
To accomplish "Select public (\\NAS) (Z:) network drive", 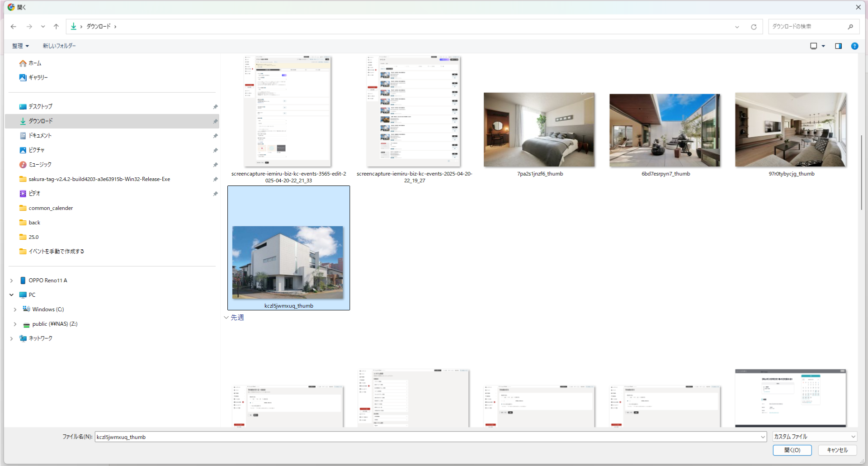I will pyautogui.click(x=51, y=324).
